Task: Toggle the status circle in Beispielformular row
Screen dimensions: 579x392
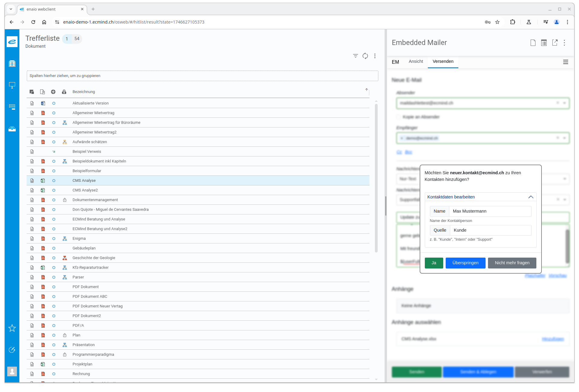Action: (54, 171)
